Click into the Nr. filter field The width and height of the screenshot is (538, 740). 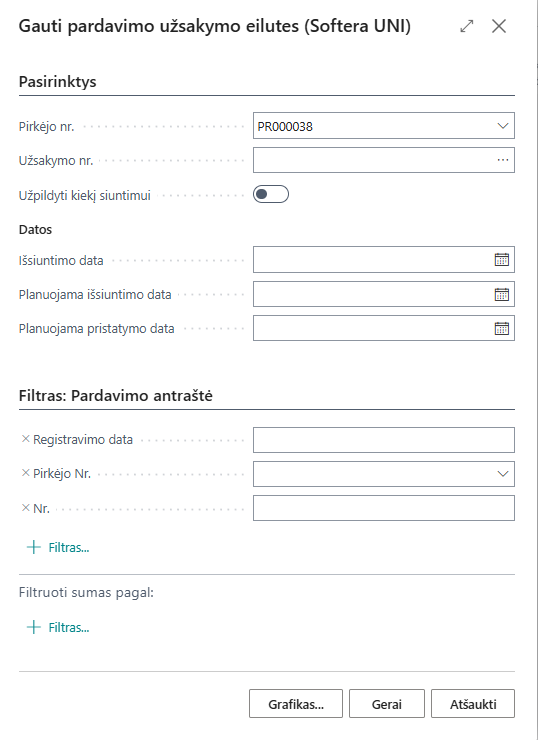[384, 508]
